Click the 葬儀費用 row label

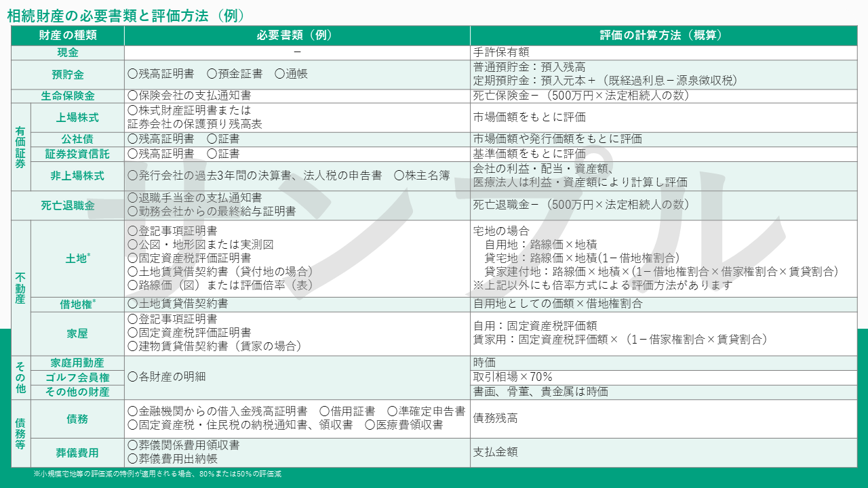pos(77,453)
